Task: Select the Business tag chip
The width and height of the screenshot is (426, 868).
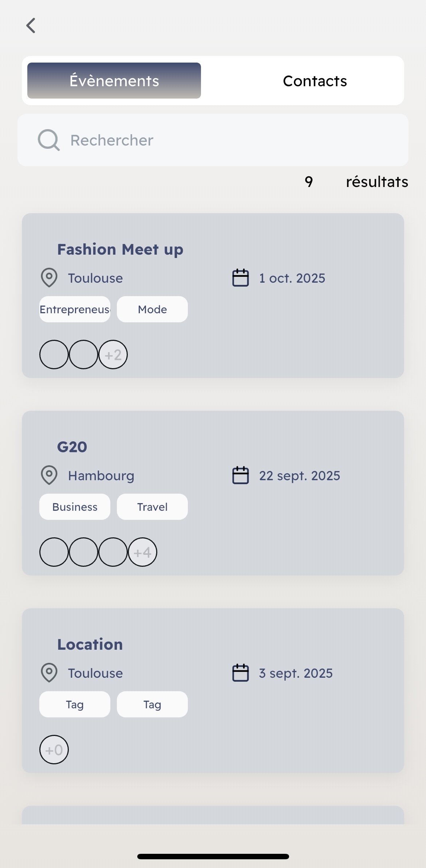Action: tap(75, 507)
